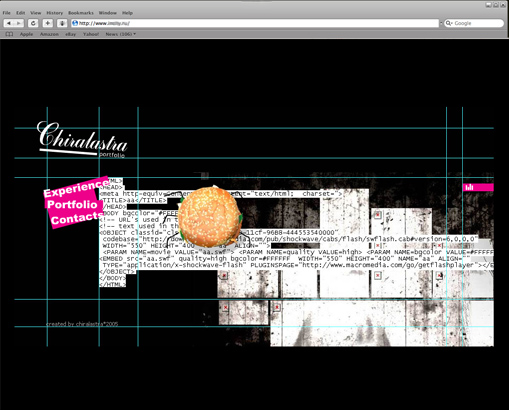
Task: Click the pink equalizer sound icon
Action: [x=478, y=187]
